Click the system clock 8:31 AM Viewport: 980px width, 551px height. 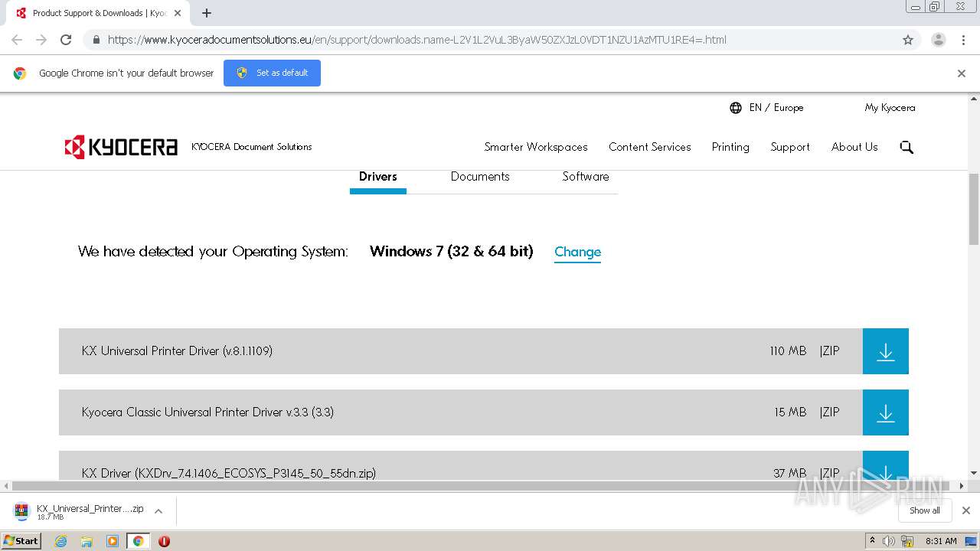point(941,541)
